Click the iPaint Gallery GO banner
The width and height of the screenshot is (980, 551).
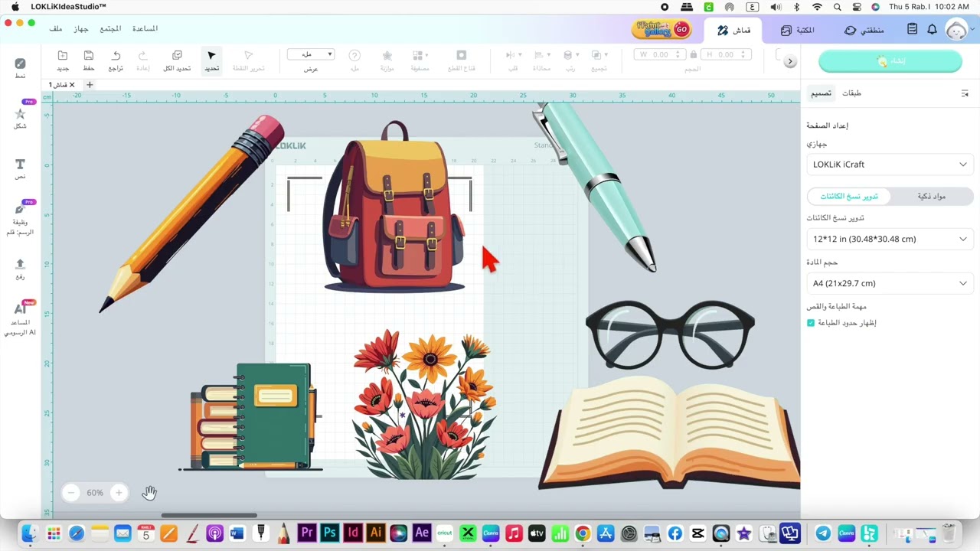tap(661, 29)
